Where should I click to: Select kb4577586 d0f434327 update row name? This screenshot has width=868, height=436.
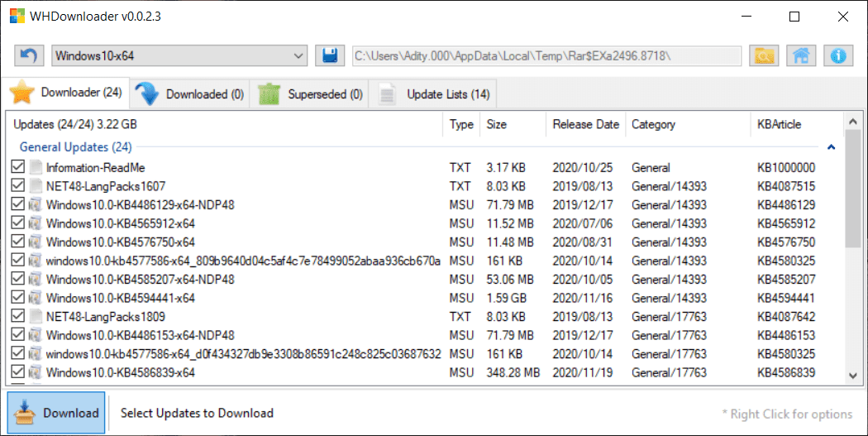pyautogui.click(x=244, y=354)
